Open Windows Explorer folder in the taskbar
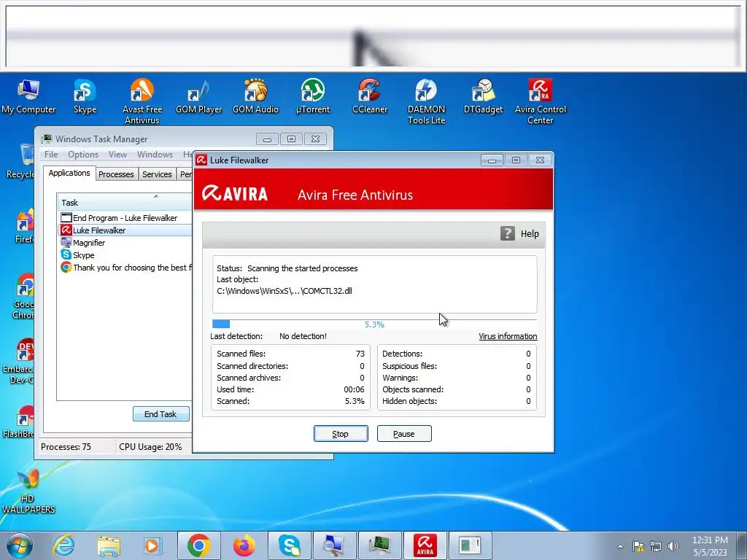 pyautogui.click(x=109, y=545)
